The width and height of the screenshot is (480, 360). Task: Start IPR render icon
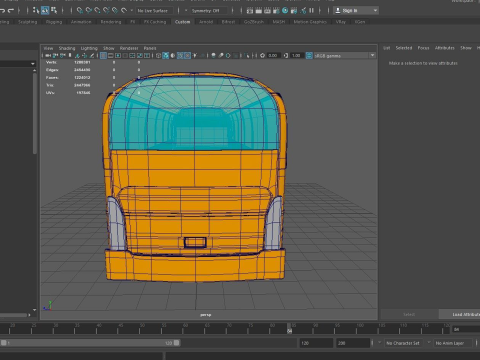[267, 11]
